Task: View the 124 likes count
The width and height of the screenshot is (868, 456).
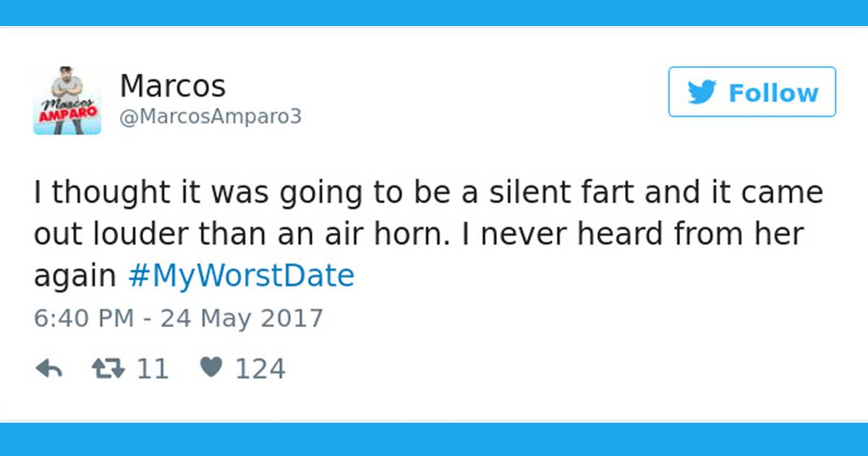Action: (260, 370)
